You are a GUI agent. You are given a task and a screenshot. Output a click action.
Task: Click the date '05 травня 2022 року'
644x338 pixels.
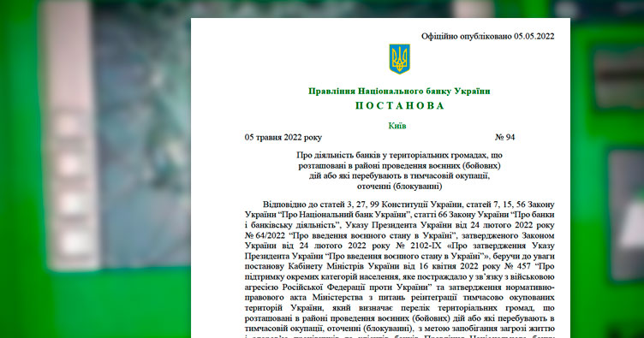[x=283, y=138]
